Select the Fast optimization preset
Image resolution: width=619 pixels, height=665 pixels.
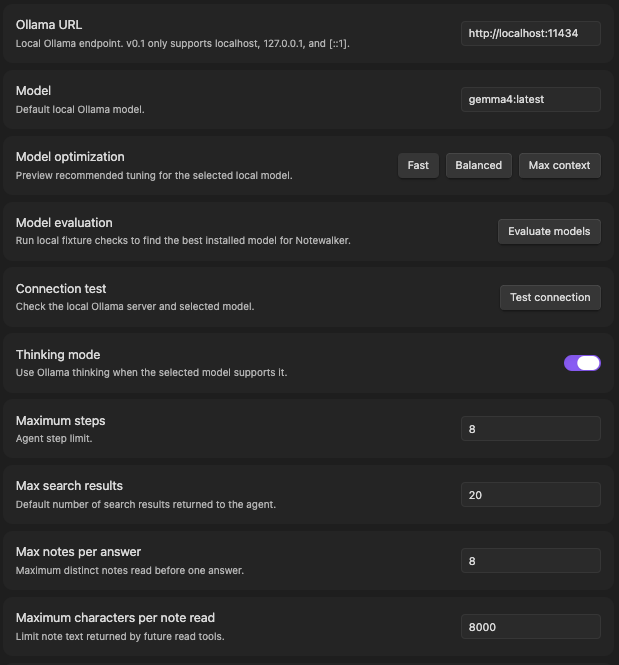coord(418,165)
